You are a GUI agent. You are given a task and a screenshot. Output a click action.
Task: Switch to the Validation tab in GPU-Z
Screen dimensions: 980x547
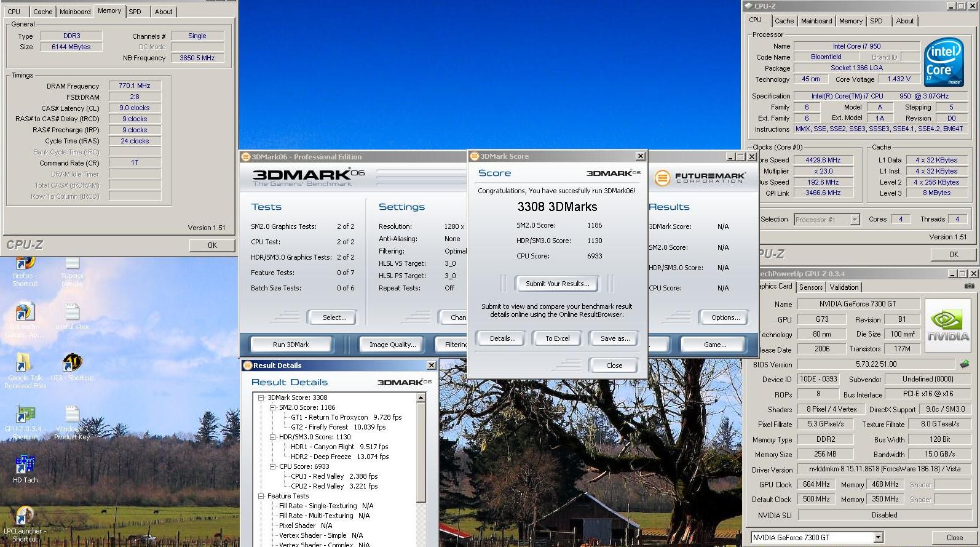point(844,287)
